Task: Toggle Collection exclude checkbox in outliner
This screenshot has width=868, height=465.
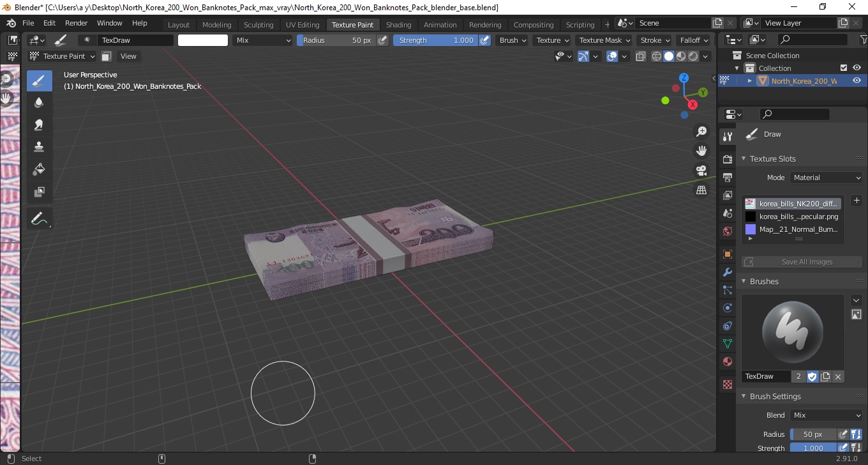Action: 844,68
